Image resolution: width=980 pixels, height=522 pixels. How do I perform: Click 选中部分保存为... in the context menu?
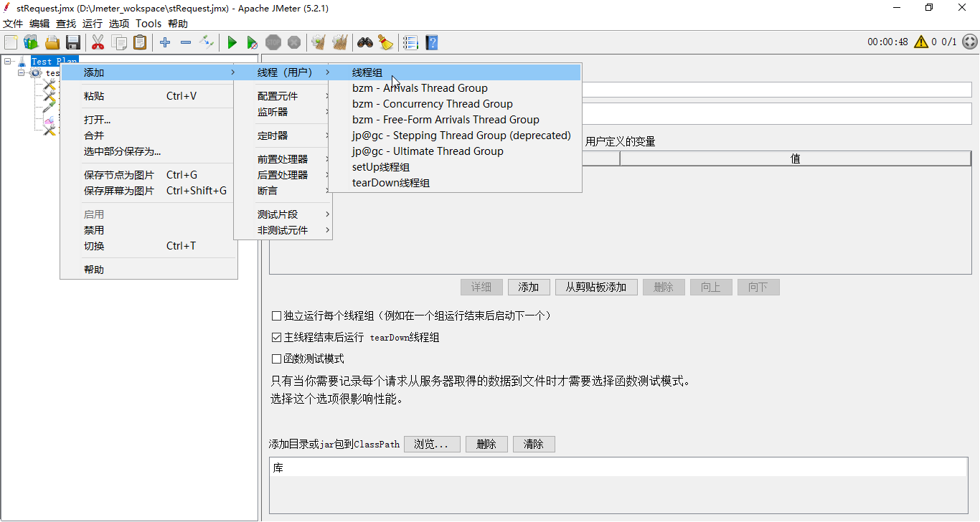[149, 151]
